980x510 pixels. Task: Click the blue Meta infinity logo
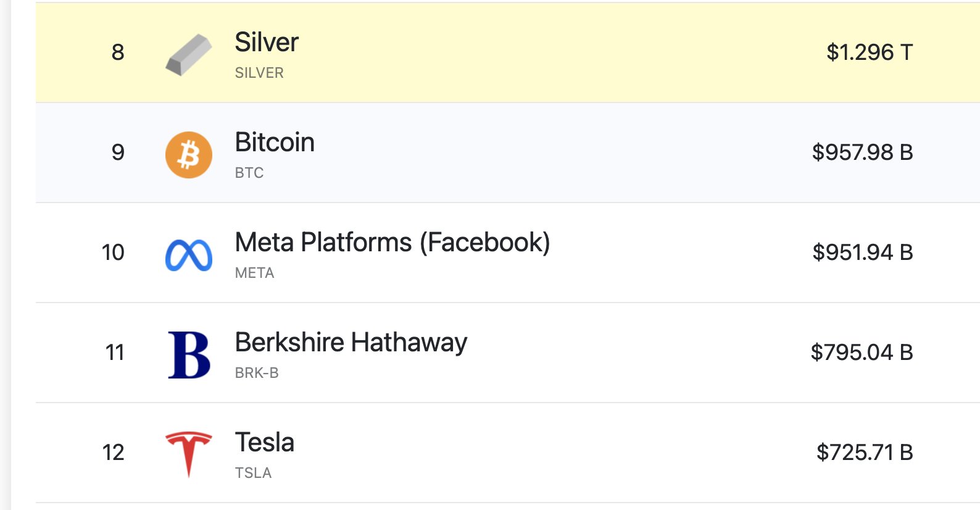pos(189,255)
